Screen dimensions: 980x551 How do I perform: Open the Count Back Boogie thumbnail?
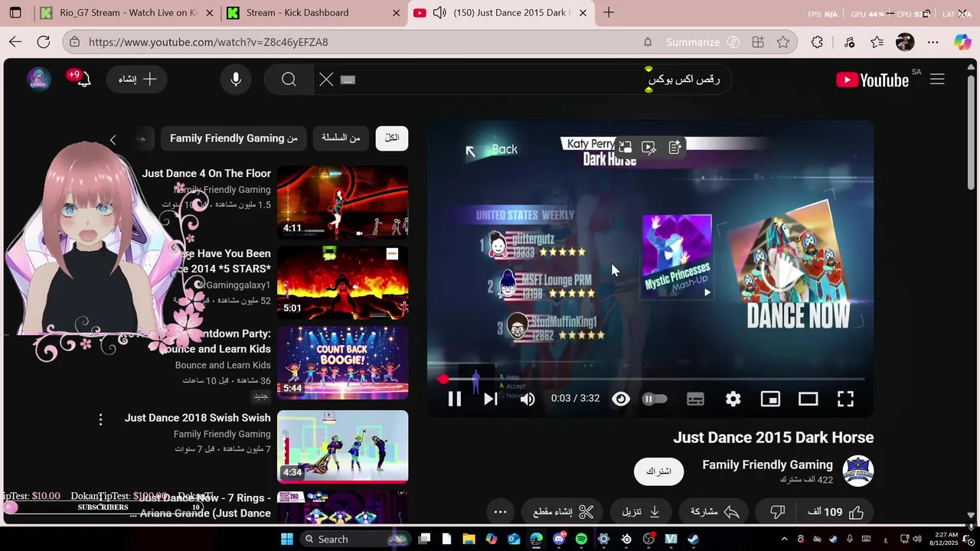pyautogui.click(x=342, y=363)
